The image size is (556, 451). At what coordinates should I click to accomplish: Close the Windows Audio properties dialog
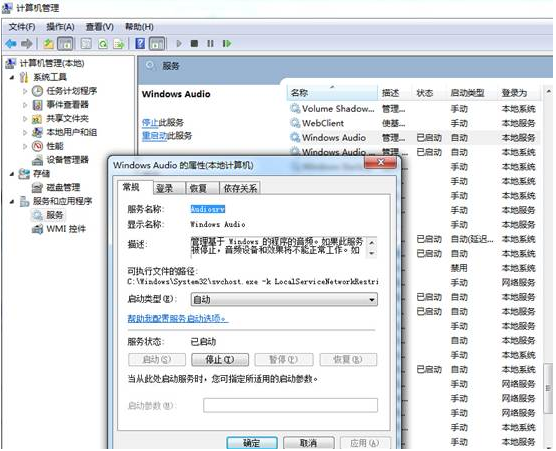click(x=380, y=162)
